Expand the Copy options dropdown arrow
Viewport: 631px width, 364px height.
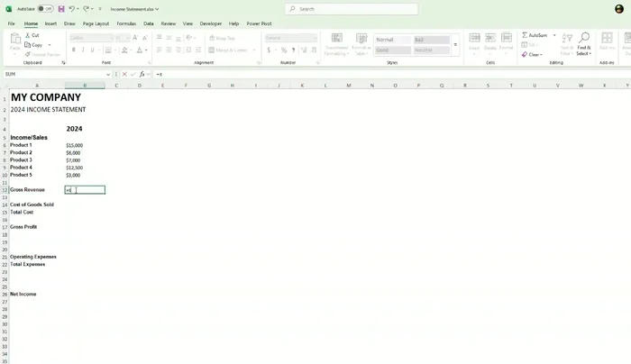point(50,45)
